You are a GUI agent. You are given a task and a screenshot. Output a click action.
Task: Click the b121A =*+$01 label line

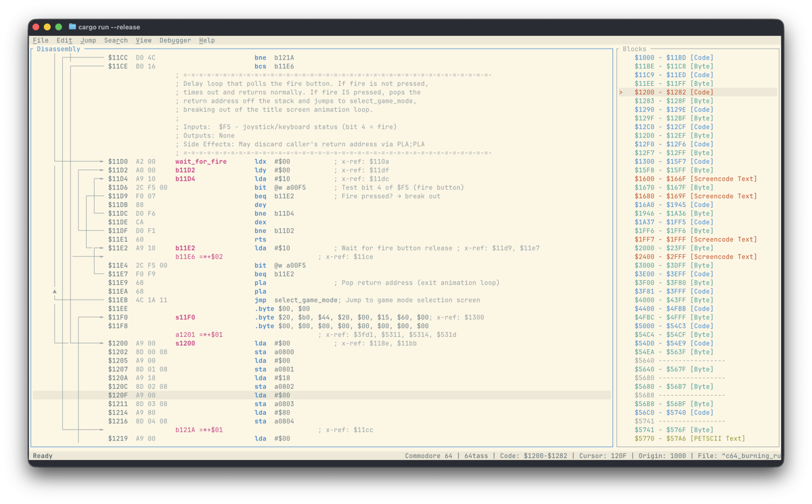[x=199, y=430]
